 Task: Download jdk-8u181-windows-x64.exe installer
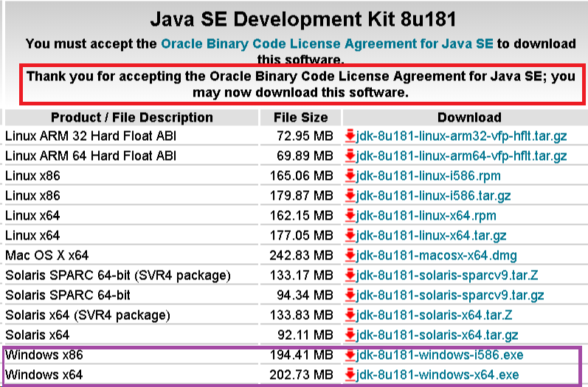[437, 374]
